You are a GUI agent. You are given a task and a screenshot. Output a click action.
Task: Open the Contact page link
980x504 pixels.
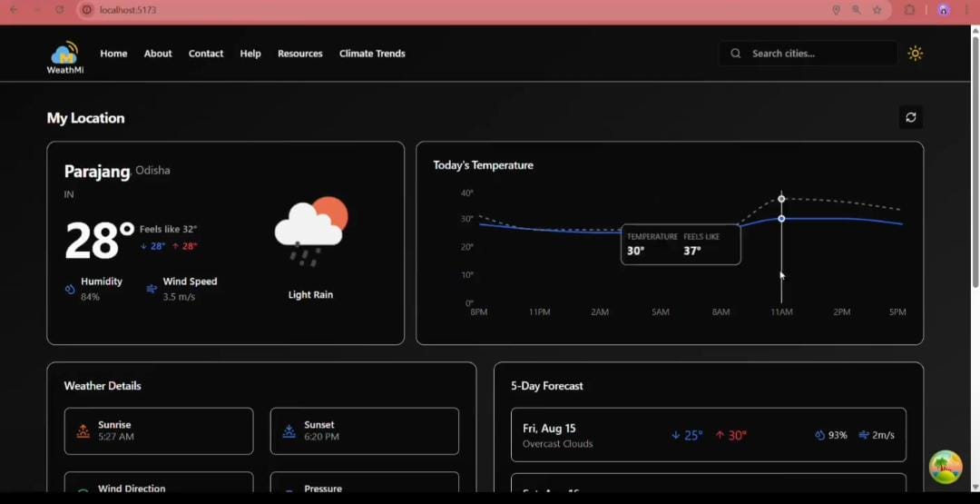[206, 54]
